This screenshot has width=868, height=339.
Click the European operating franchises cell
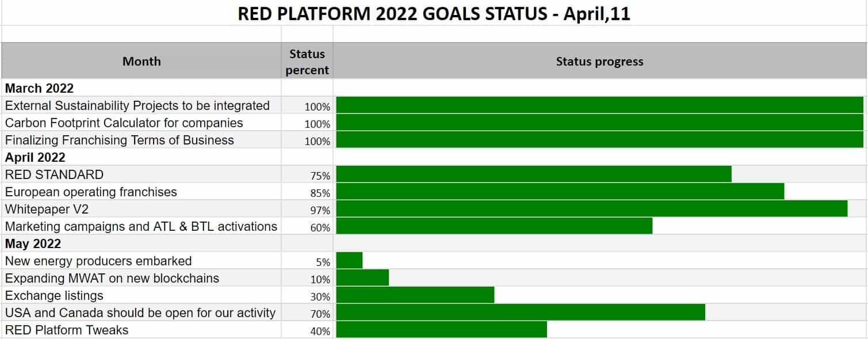click(142, 192)
